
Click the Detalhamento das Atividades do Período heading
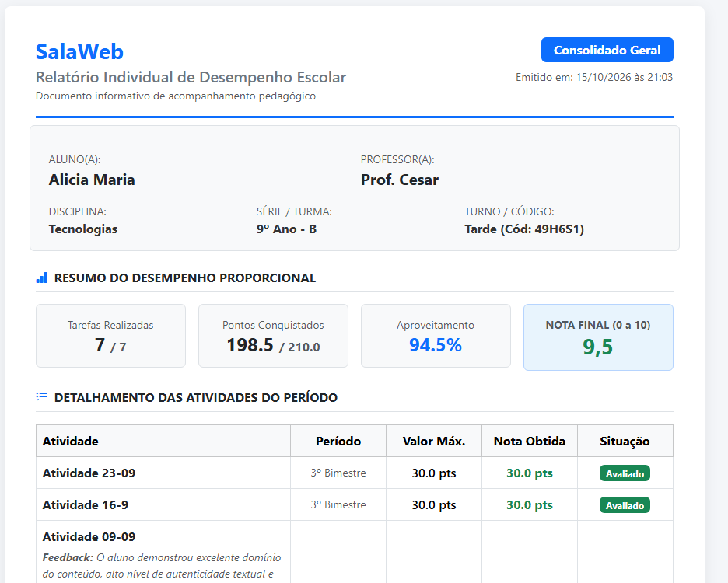[x=196, y=398]
